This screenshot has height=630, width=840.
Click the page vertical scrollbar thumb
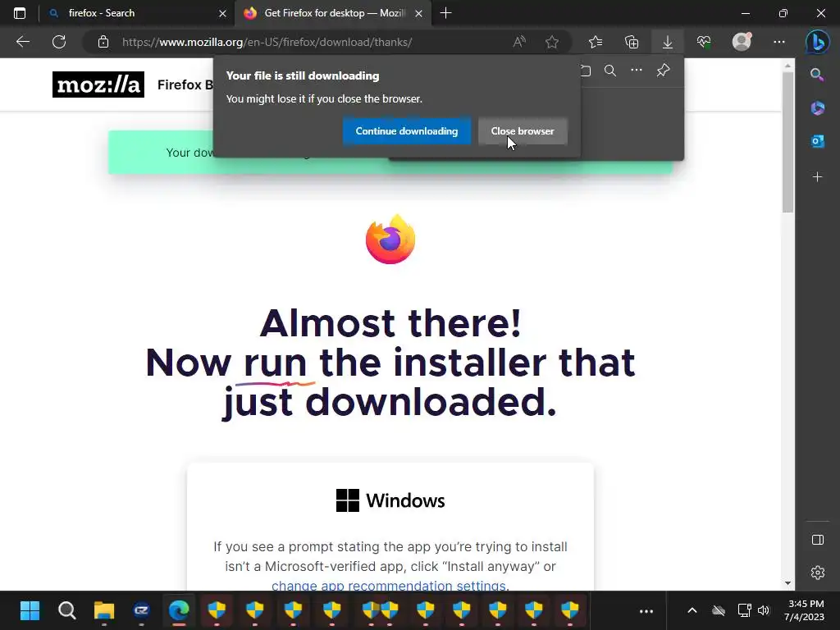pyautogui.click(x=787, y=142)
